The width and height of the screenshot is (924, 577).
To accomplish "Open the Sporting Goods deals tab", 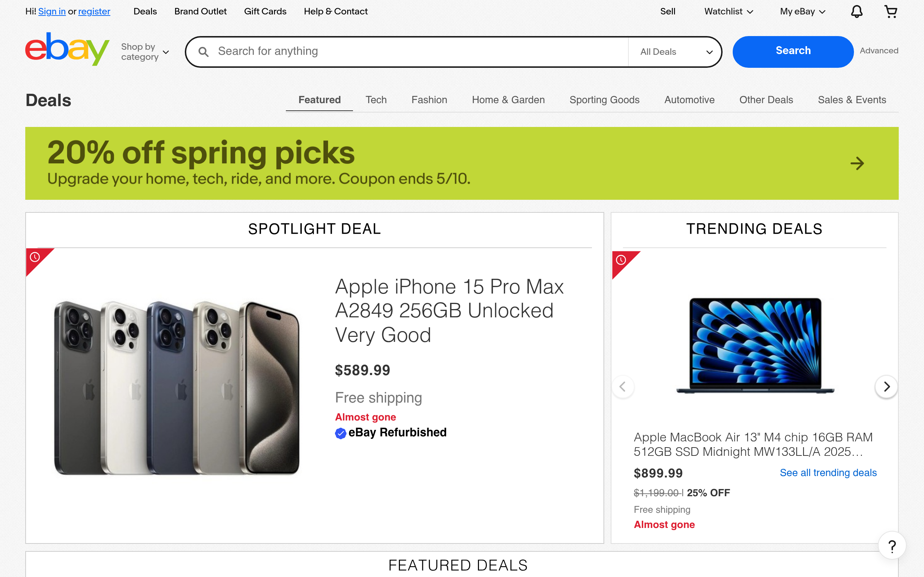I will [604, 100].
